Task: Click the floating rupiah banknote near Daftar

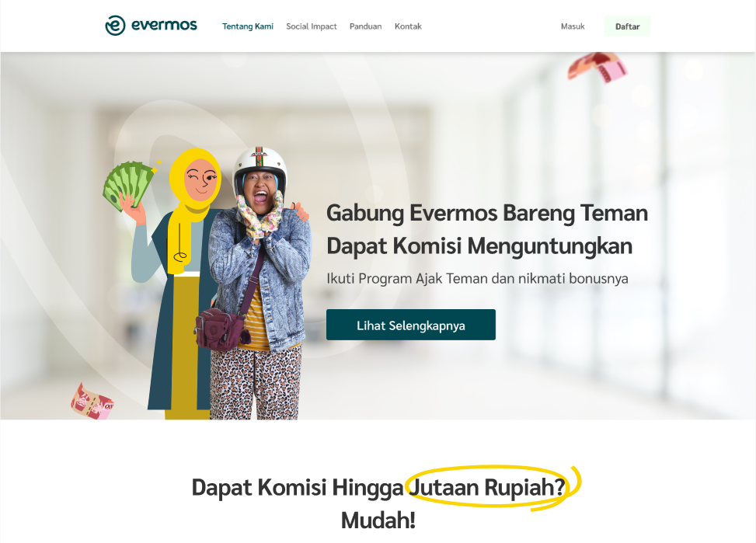Action: (597, 67)
